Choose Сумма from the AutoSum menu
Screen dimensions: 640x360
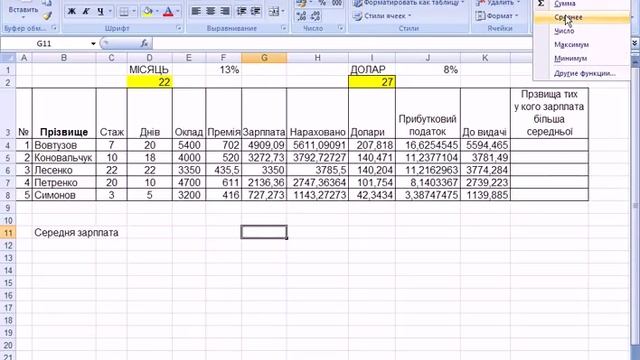point(582,4)
